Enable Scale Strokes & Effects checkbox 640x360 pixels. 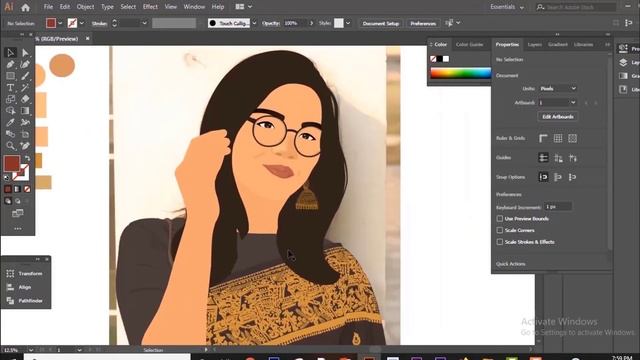(500, 242)
